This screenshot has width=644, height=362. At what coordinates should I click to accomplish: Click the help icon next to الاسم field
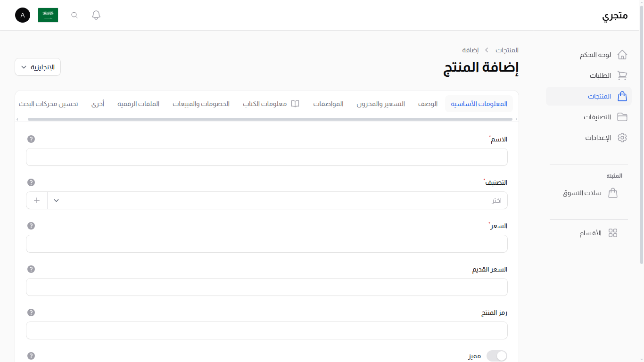[x=31, y=139]
